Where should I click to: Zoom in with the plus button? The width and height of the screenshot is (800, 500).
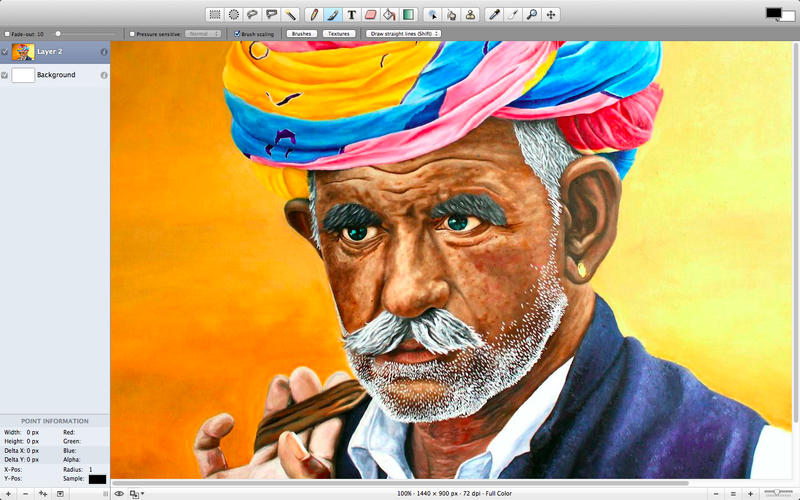(750, 493)
